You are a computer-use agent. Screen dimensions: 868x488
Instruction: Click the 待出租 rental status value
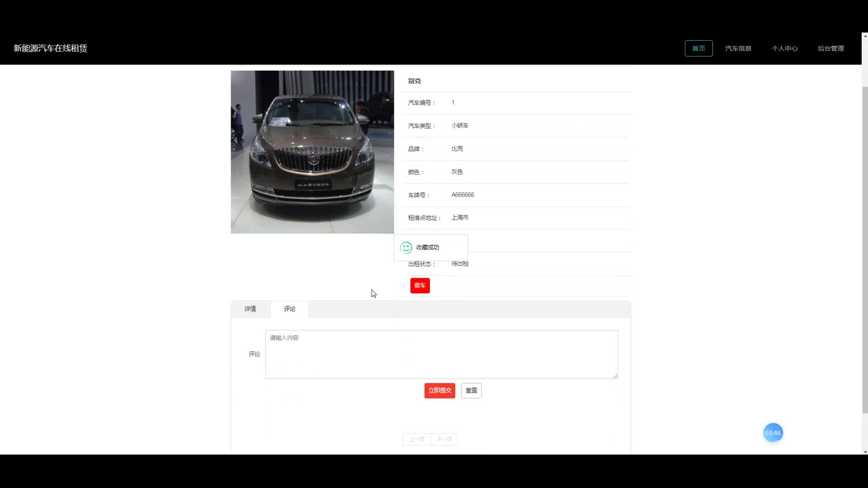[460, 264]
